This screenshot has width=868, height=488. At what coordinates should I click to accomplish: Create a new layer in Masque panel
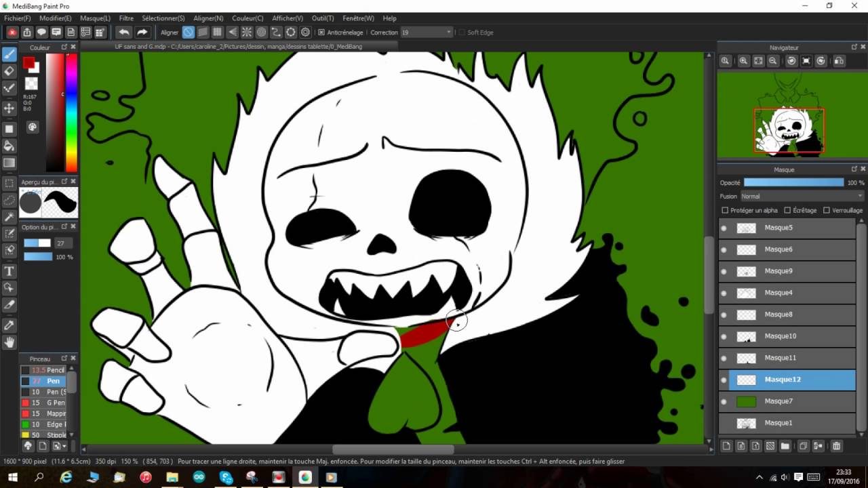point(726,446)
